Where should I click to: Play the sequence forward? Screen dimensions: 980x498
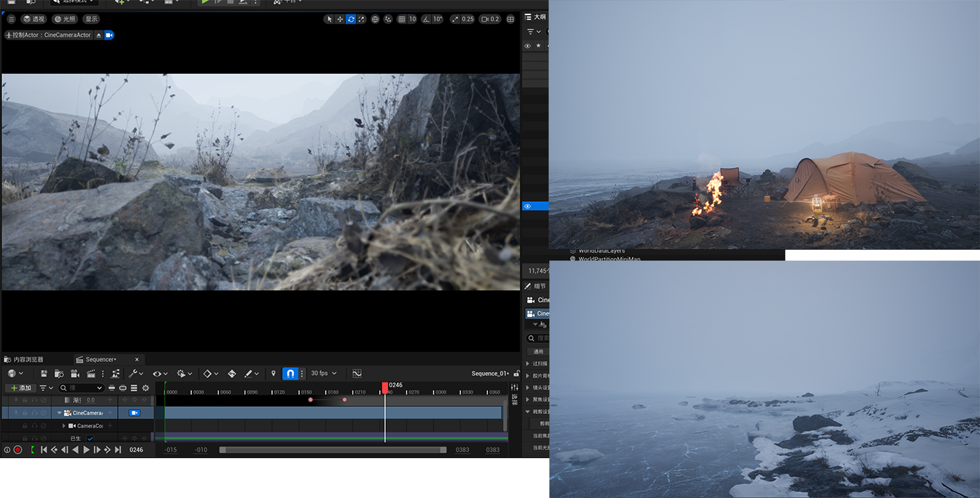(x=86, y=450)
